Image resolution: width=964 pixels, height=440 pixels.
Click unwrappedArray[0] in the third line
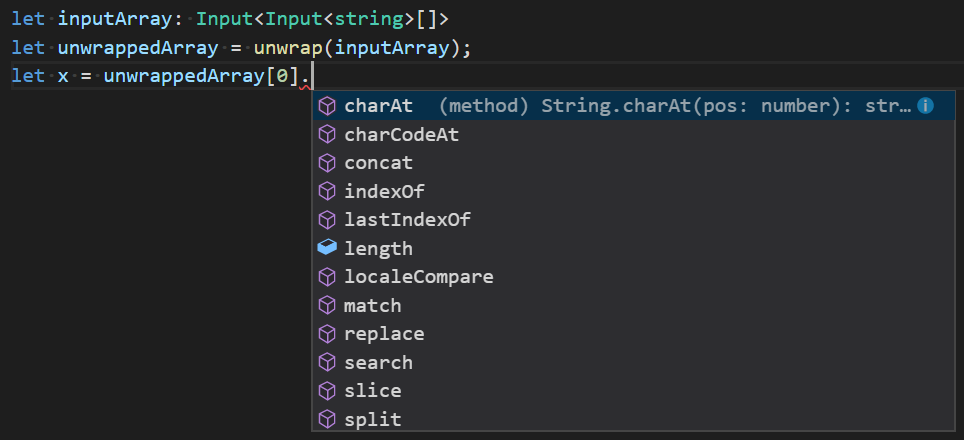[x=202, y=76]
